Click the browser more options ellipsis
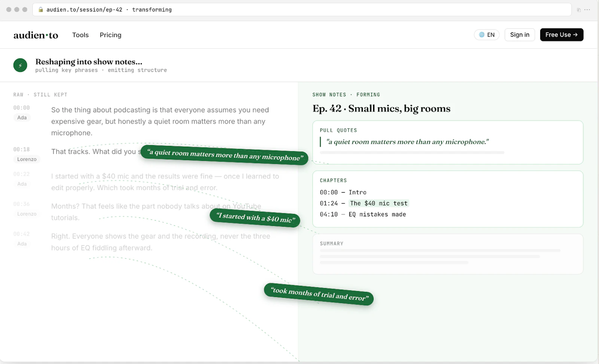 click(x=587, y=10)
